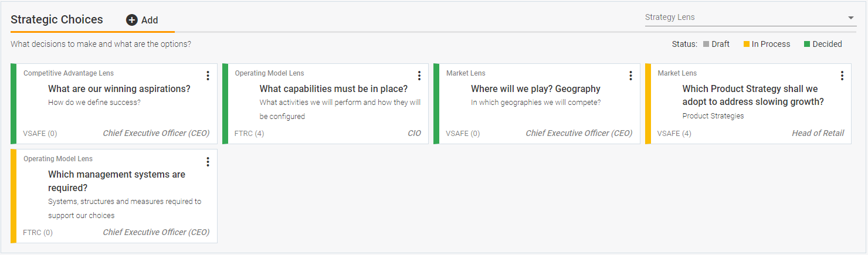Screen dimensions: 868x255
Task: Open kebab menu on Geography card
Action: [630, 76]
